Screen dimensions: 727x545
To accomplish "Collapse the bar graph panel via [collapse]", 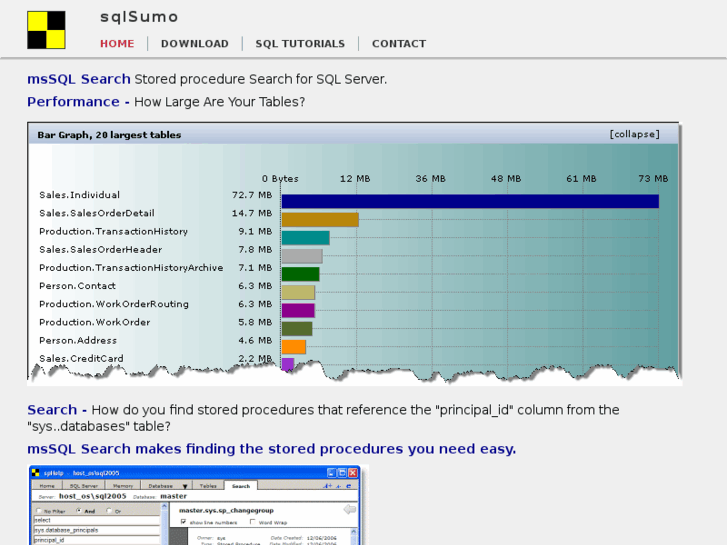I will tap(634, 134).
